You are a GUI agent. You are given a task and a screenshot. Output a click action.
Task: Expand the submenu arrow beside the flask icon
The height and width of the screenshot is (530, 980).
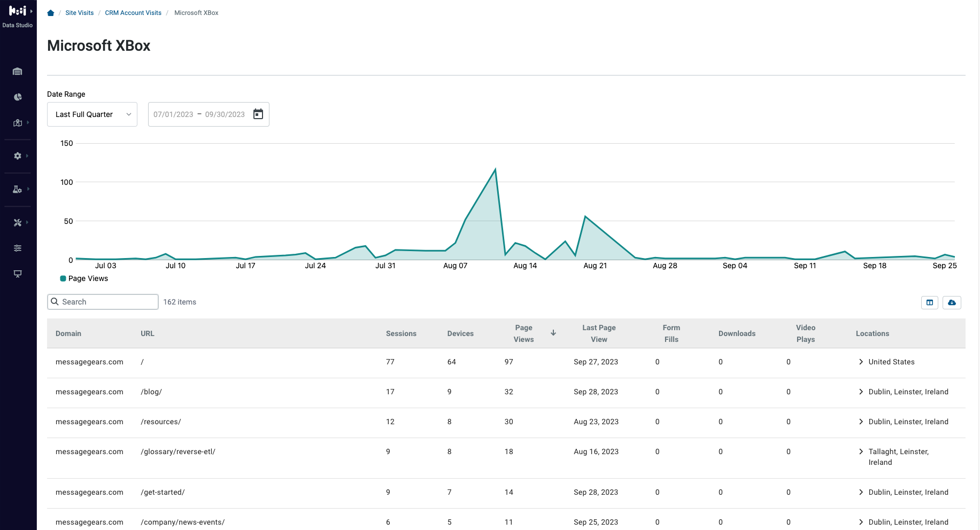28,189
